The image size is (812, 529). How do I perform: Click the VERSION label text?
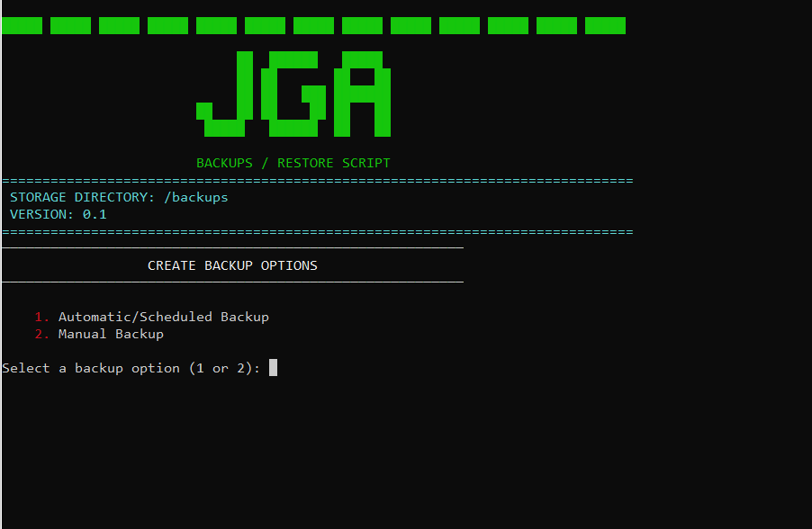tap(42, 214)
